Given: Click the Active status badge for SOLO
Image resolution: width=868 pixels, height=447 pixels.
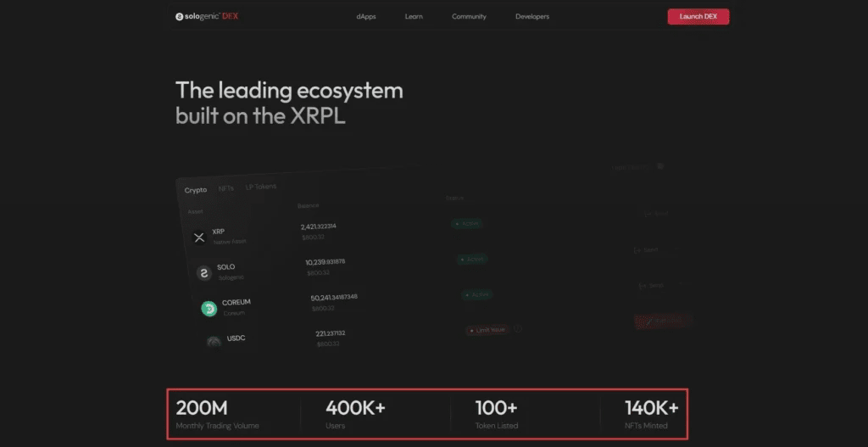Looking at the screenshot, I should coord(472,260).
